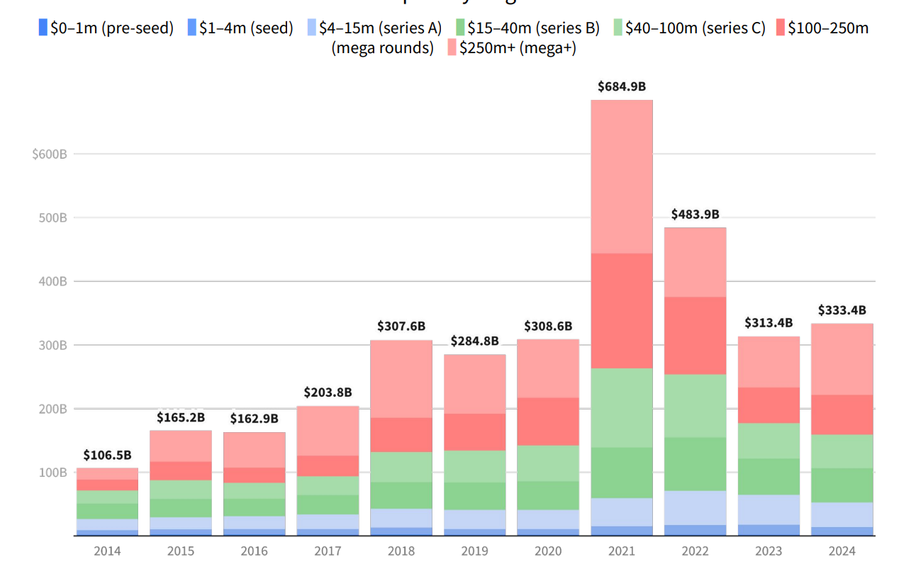The height and width of the screenshot is (588, 916).
Task: Click the 2017 x-axis year label
Action: (328, 551)
